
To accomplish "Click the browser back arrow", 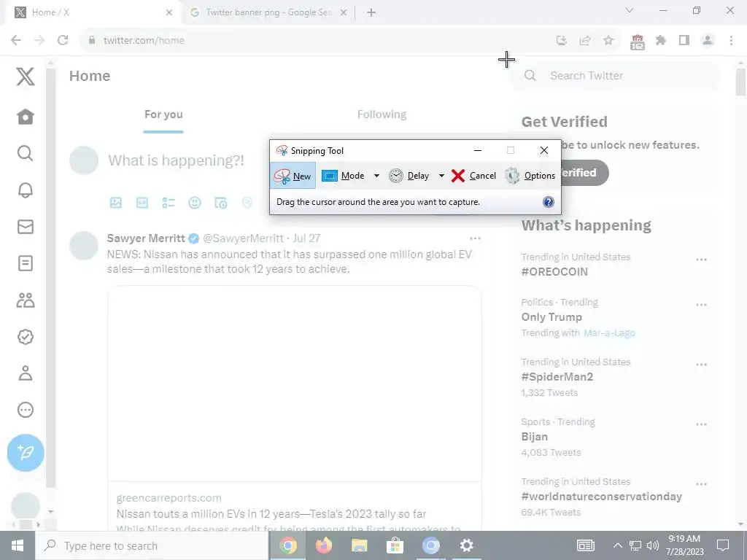I will pyautogui.click(x=16, y=41).
